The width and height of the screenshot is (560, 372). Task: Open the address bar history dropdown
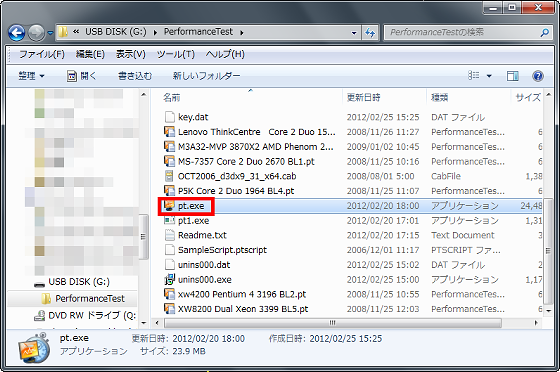click(x=354, y=33)
